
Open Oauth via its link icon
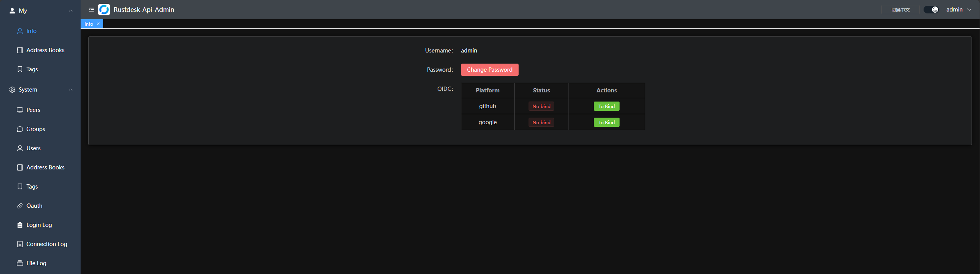point(20,206)
